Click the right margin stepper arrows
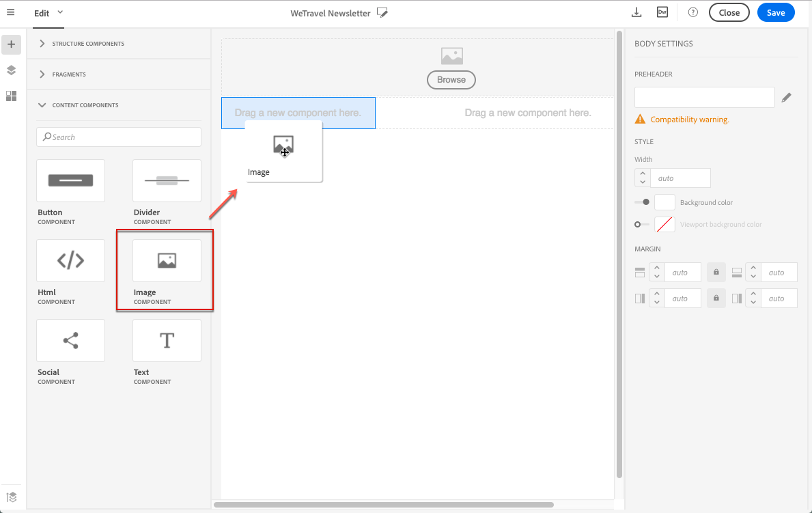 click(x=753, y=298)
